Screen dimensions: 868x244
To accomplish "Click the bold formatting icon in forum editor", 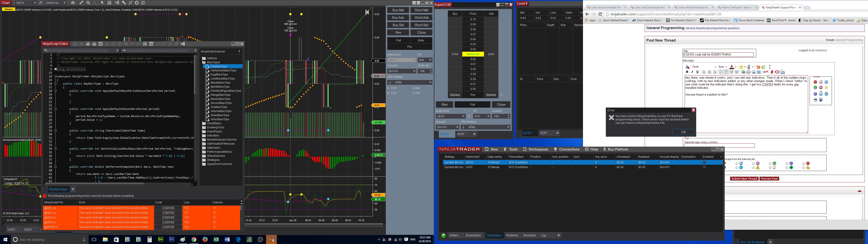I will [687, 72].
